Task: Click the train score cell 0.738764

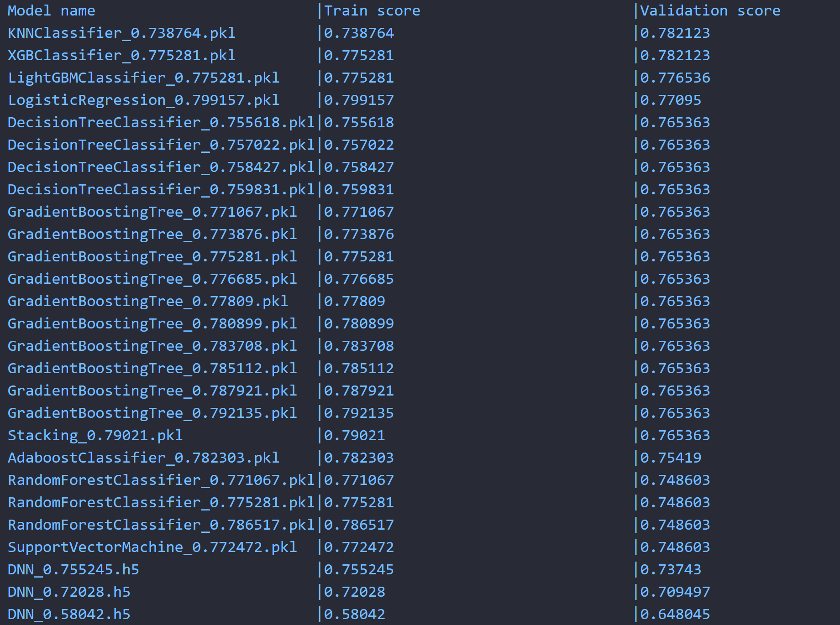Action: [x=359, y=33]
